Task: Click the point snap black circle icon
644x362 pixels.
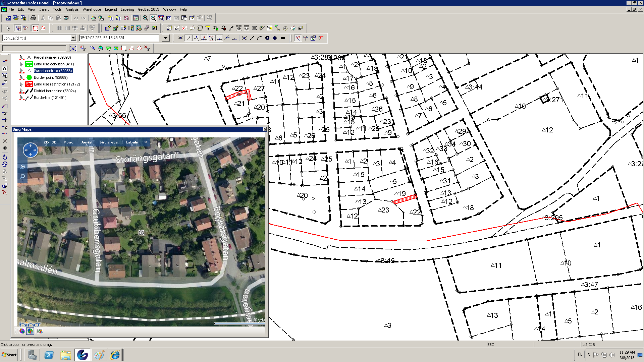Action: tap(275, 38)
